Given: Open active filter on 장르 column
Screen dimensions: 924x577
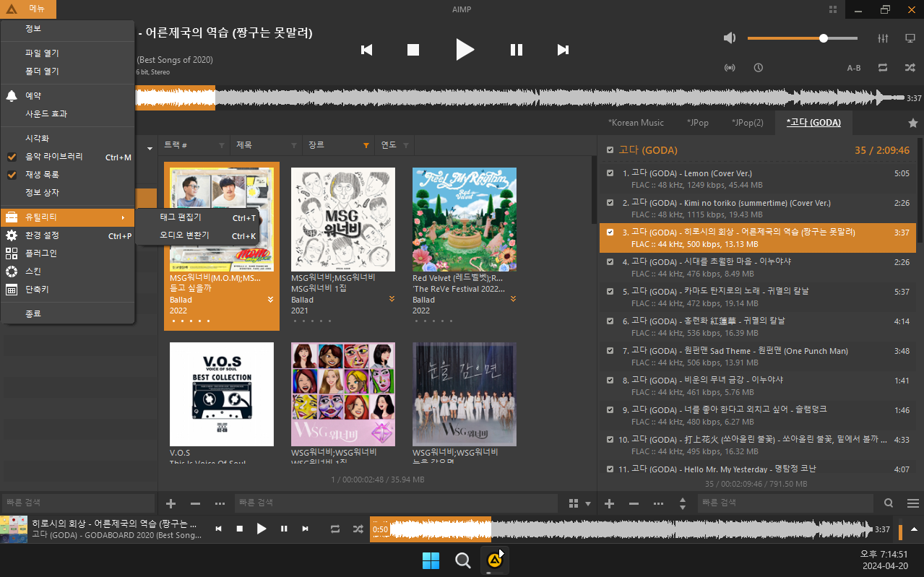Looking at the screenshot, I should coord(366,146).
